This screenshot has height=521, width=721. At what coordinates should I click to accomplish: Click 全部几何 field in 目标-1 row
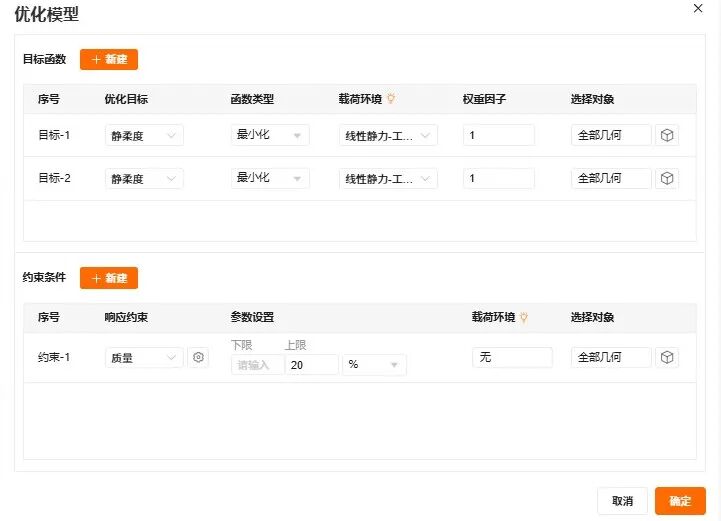pos(611,135)
